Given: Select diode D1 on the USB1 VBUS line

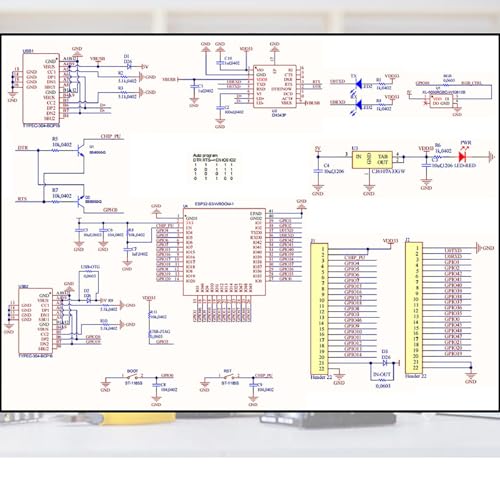Looking at the screenshot, I should point(129,66).
